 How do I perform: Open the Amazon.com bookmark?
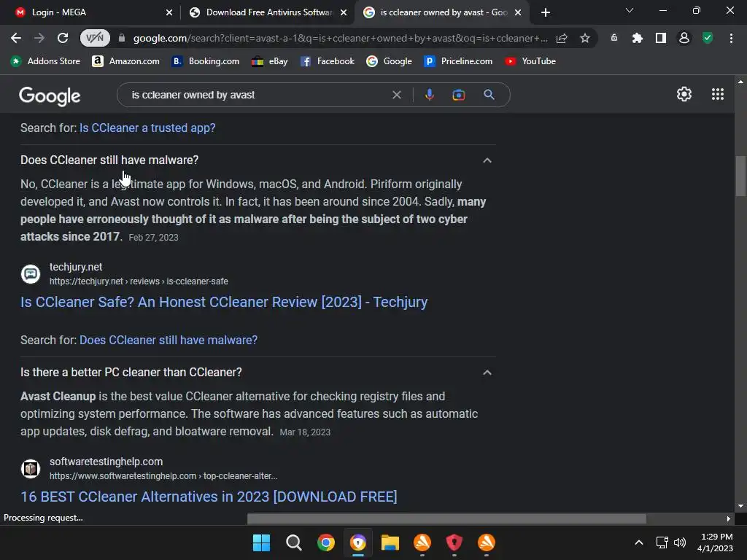[x=125, y=61]
